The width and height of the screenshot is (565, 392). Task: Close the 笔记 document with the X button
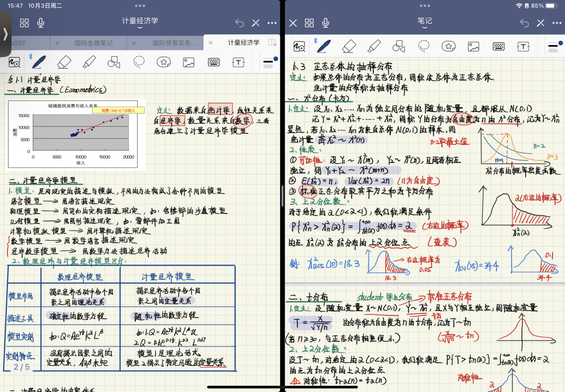coord(293,23)
